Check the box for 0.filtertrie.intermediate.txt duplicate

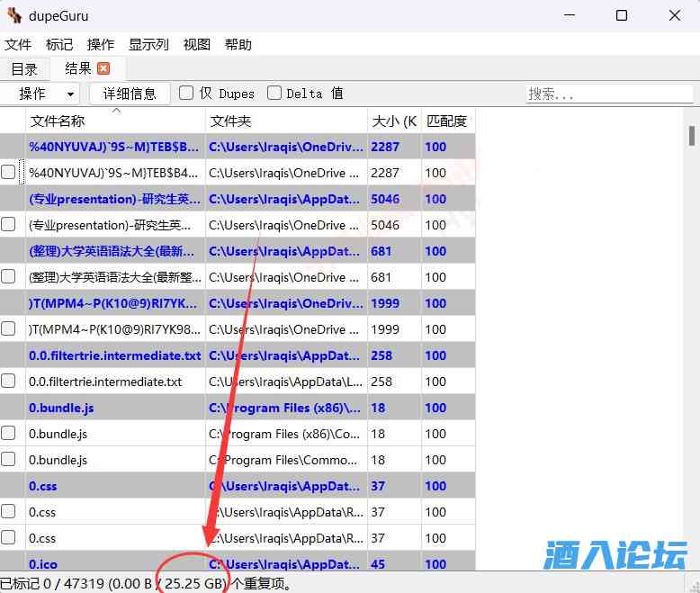click(x=9, y=382)
